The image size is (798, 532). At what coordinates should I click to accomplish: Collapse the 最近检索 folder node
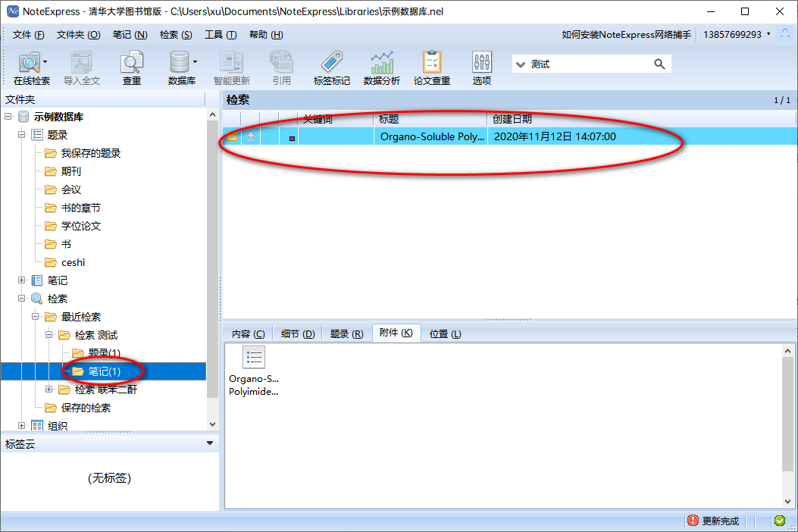35,316
